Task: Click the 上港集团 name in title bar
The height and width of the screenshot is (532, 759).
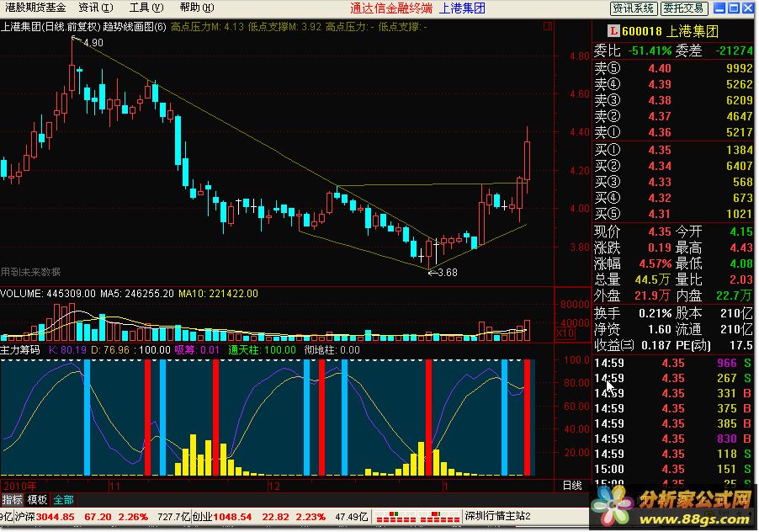Action: point(462,8)
